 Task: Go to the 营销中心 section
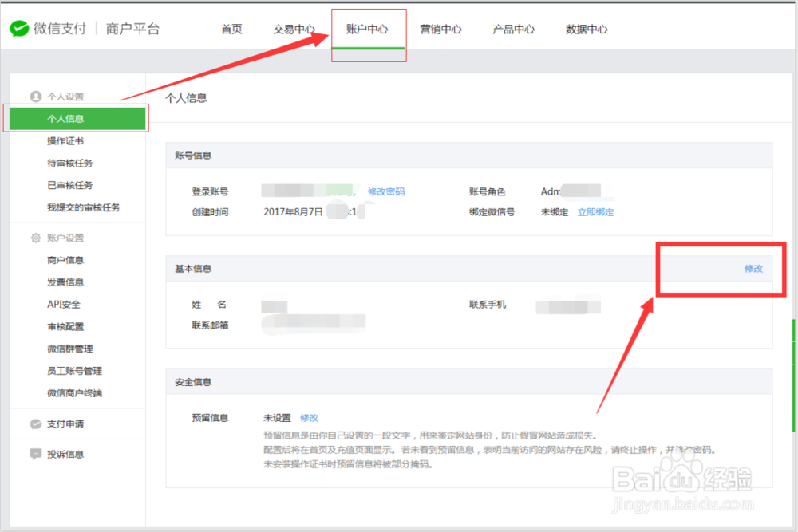pos(441,29)
